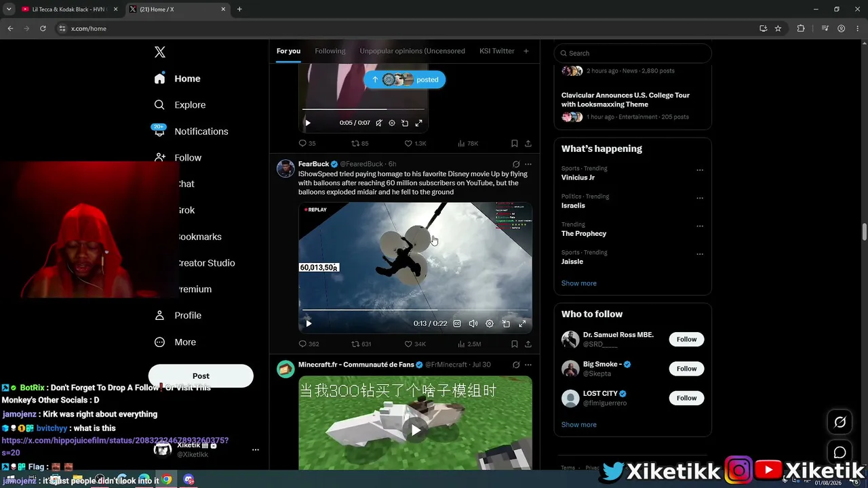This screenshot has height=488, width=868.
Task: Open balloon video settings gear
Action: click(490, 323)
